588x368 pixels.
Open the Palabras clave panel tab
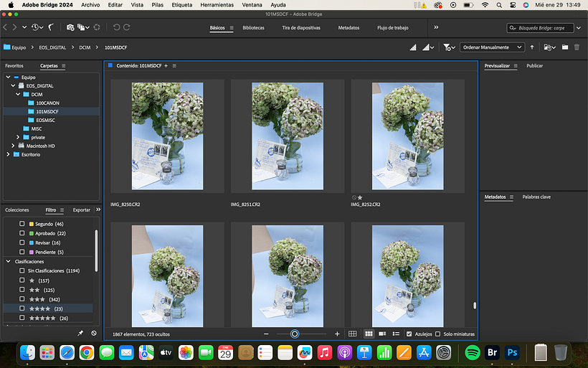pos(536,197)
